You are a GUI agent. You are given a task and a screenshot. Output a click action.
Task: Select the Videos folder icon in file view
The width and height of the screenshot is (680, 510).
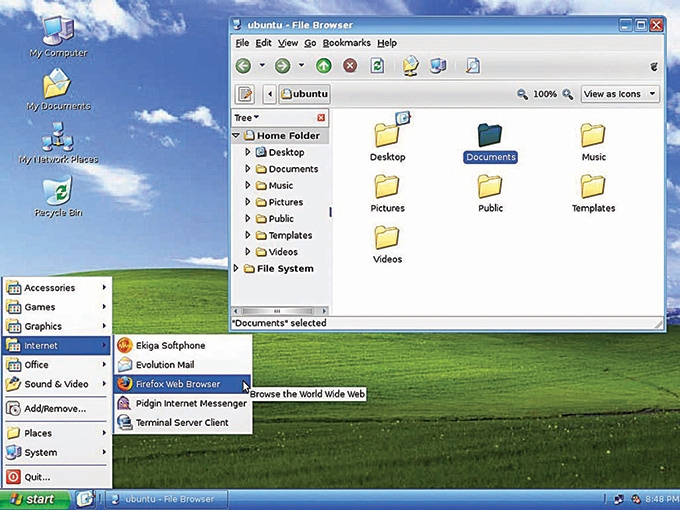pyautogui.click(x=387, y=245)
